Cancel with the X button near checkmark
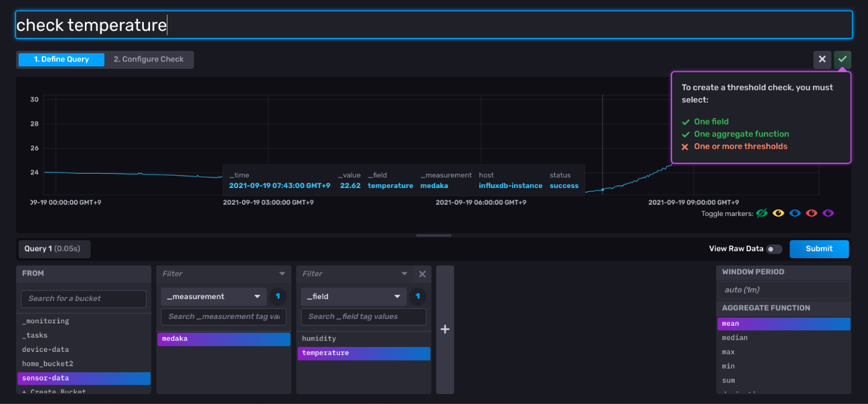This screenshot has height=404, width=868. coord(822,60)
